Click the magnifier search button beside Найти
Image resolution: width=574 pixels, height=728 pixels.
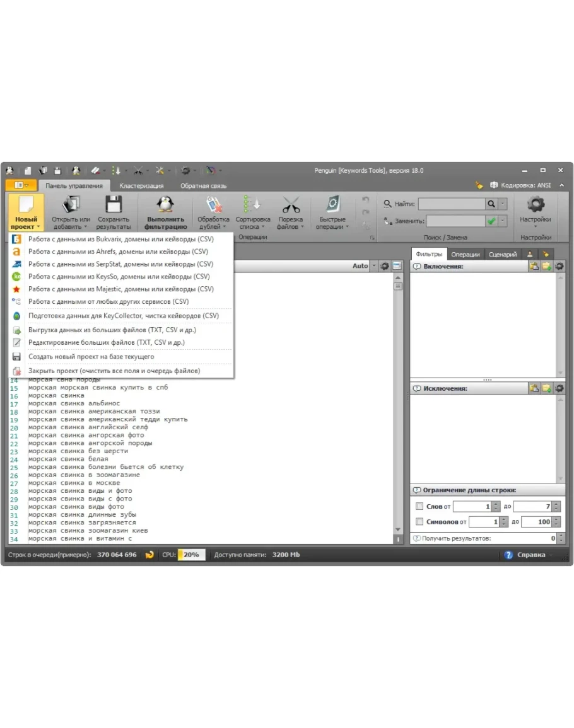(x=491, y=204)
